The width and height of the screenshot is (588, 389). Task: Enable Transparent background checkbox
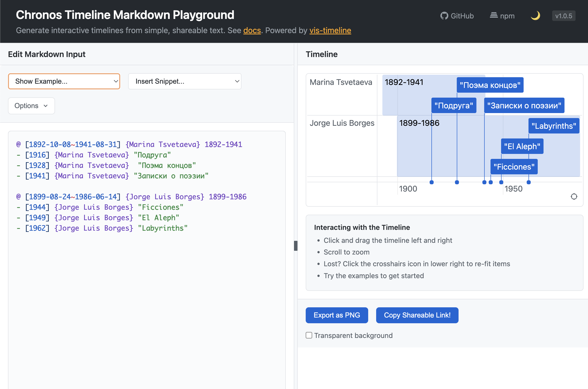click(x=309, y=335)
